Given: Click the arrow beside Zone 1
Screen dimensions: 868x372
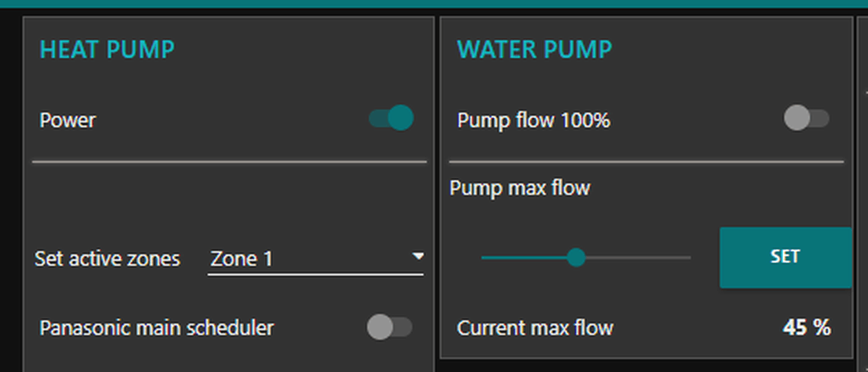Looking at the screenshot, I should tap(417, 257).
